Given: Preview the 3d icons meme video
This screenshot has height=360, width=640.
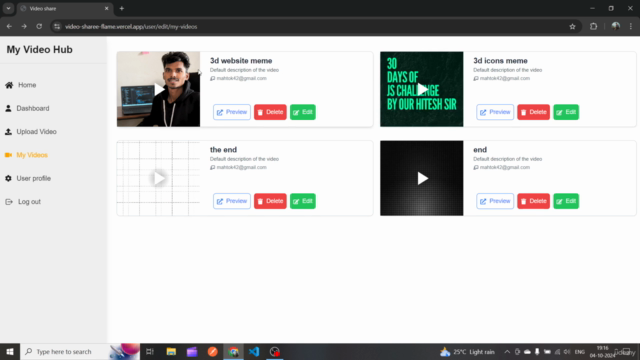Looking at the screenshot, I should (495, 112).
